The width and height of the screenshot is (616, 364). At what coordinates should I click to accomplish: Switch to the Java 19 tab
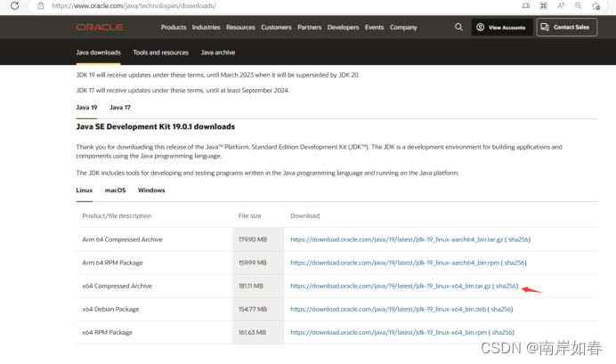[86, 107]
